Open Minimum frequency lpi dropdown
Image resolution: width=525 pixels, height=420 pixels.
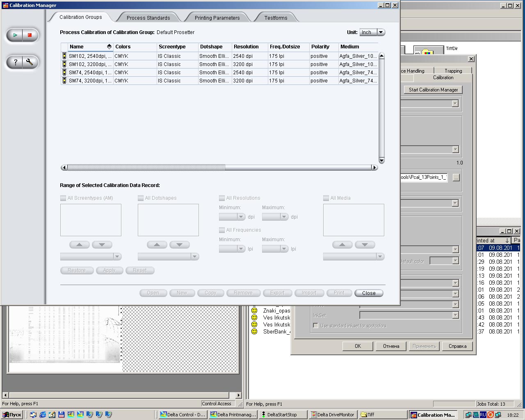click(232, 249)
